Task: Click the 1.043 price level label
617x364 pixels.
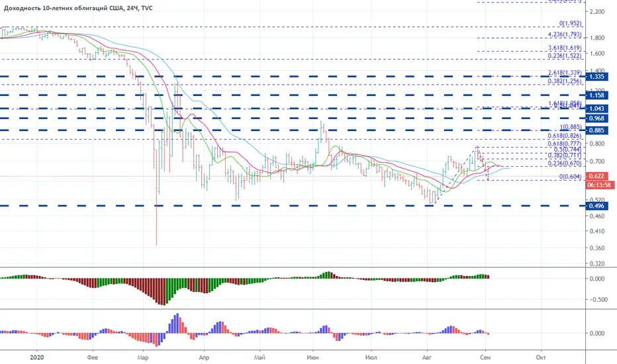Action: [596, 109]
